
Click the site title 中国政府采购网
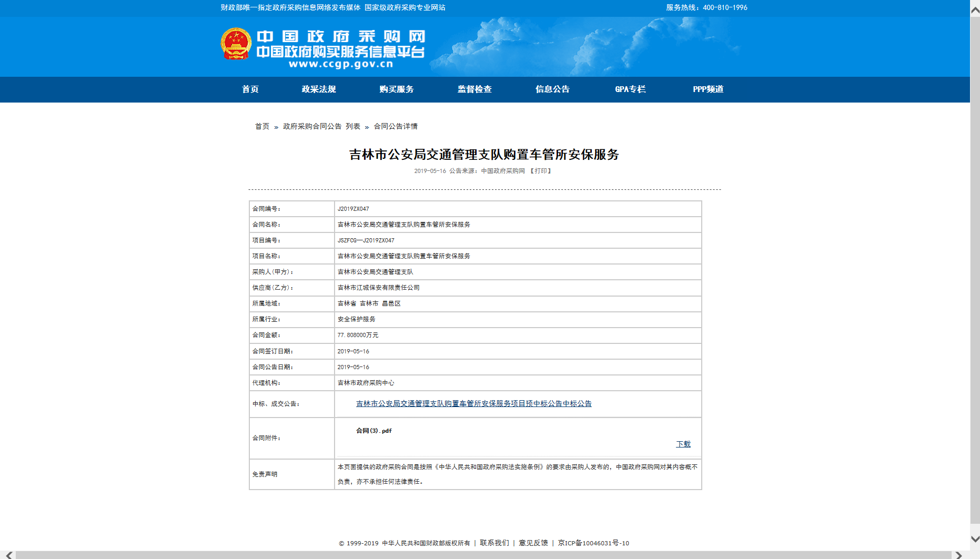click(341, 36)
